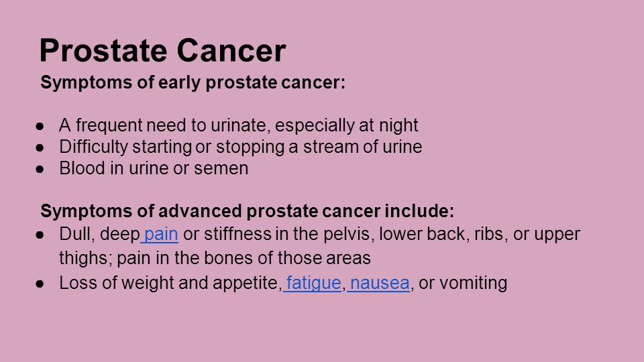The width and height of the screenshot is (644, 362).
Task: Click the "Prostate Cancer" slide title
Action: [162, 50]
